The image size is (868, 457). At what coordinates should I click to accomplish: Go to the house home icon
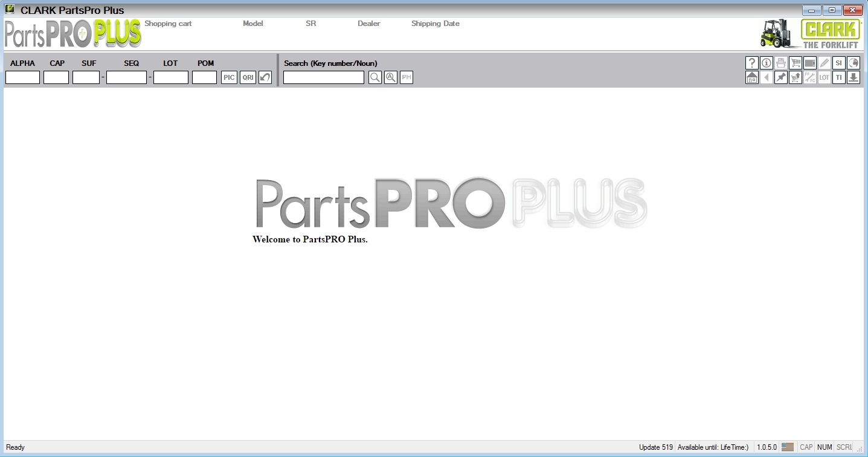752,77
